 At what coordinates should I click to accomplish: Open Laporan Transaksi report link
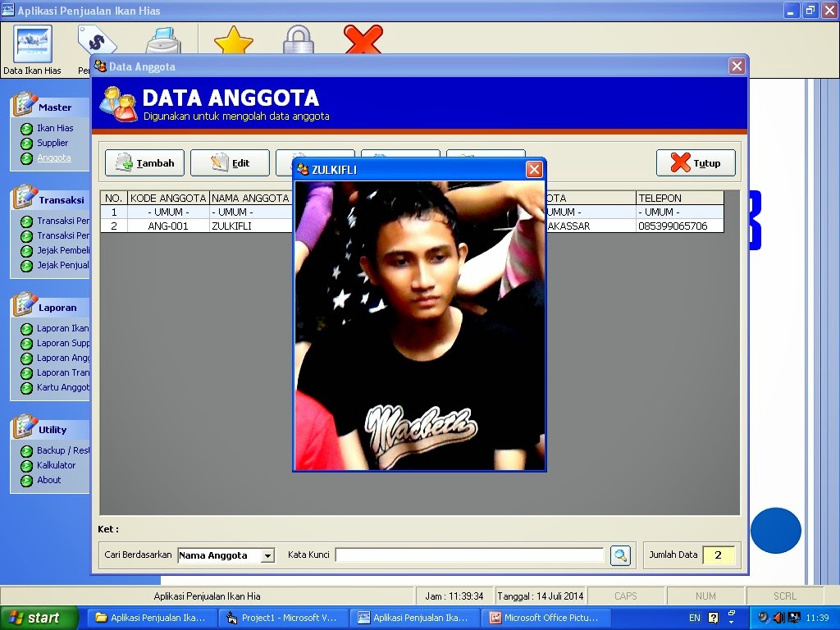tap(63, 373)
